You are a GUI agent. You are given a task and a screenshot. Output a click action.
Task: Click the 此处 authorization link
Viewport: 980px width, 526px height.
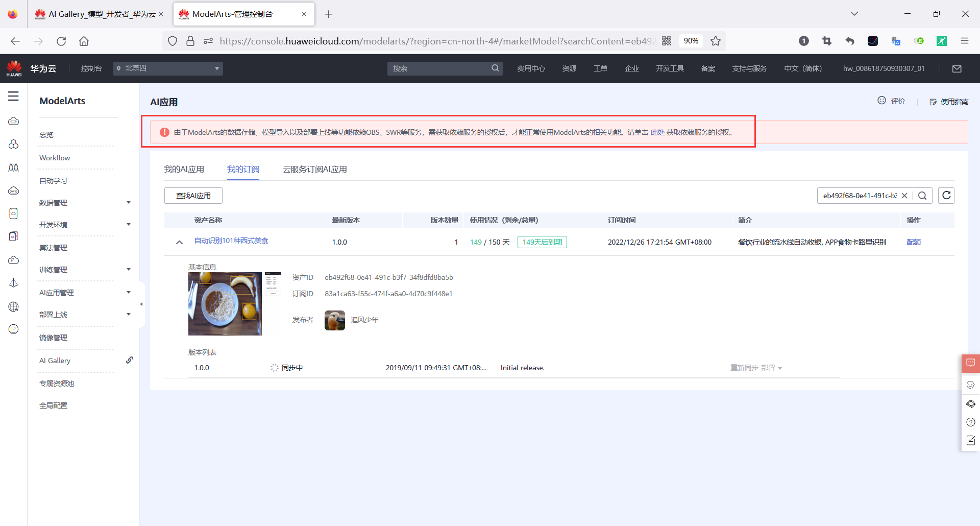pos(657,132)
